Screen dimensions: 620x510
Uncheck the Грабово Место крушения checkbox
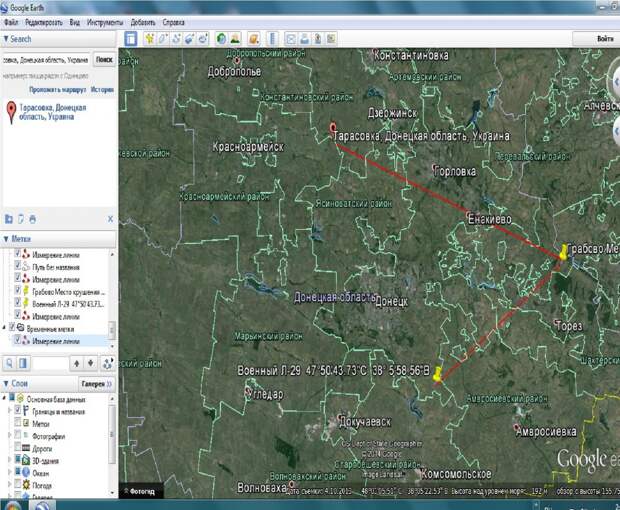point(17,290)
